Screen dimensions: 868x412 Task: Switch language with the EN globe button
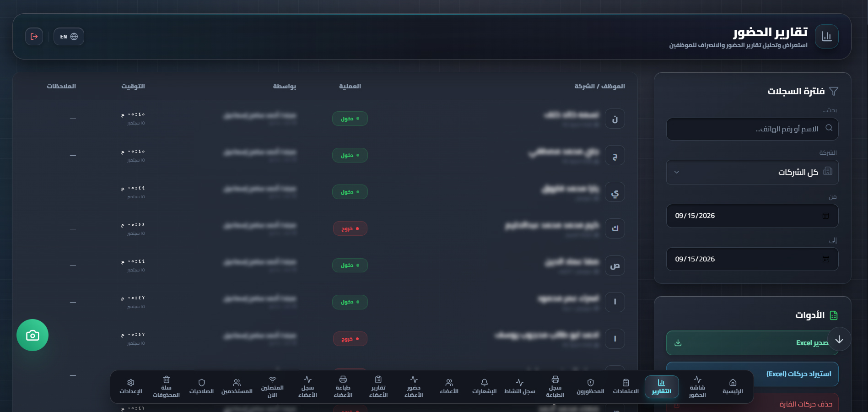(69, 37)
